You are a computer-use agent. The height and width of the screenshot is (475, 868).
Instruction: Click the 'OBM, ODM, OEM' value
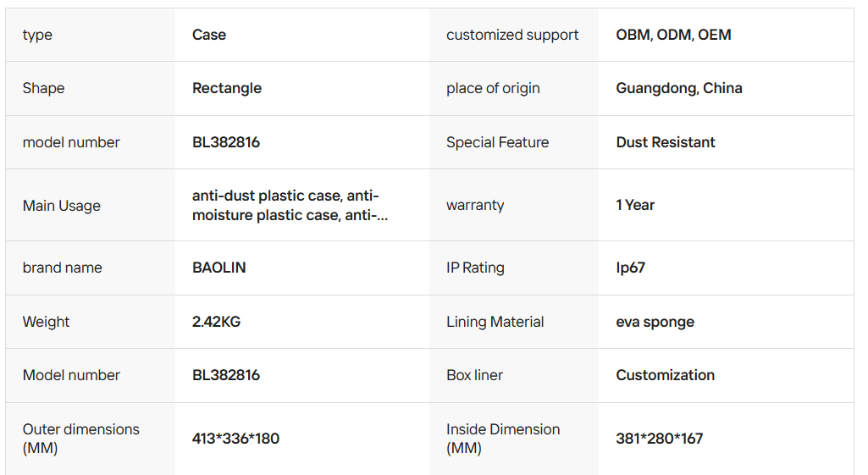pos(673,35)
